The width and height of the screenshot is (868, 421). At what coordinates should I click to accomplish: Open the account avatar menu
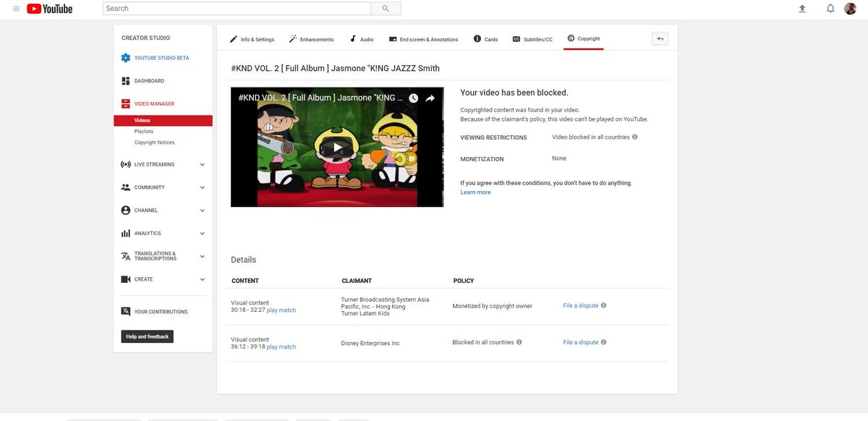point(851,9)
